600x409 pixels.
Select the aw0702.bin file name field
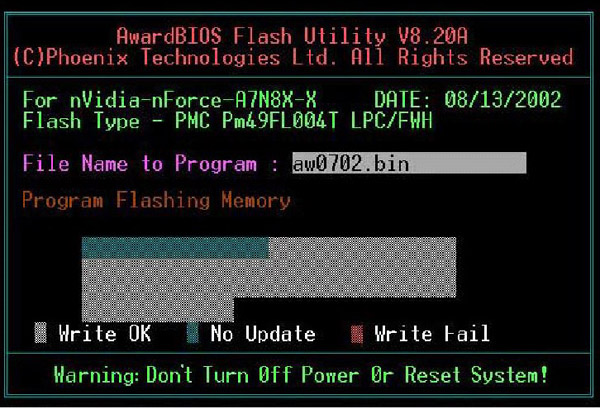pyautogui.click(x=409, y=163)
